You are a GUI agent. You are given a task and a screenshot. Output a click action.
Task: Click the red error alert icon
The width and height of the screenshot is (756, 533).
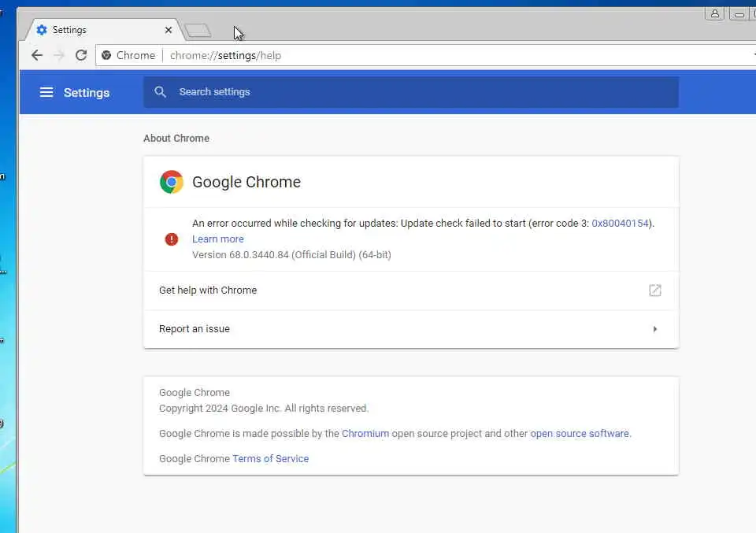pos(171,239)
